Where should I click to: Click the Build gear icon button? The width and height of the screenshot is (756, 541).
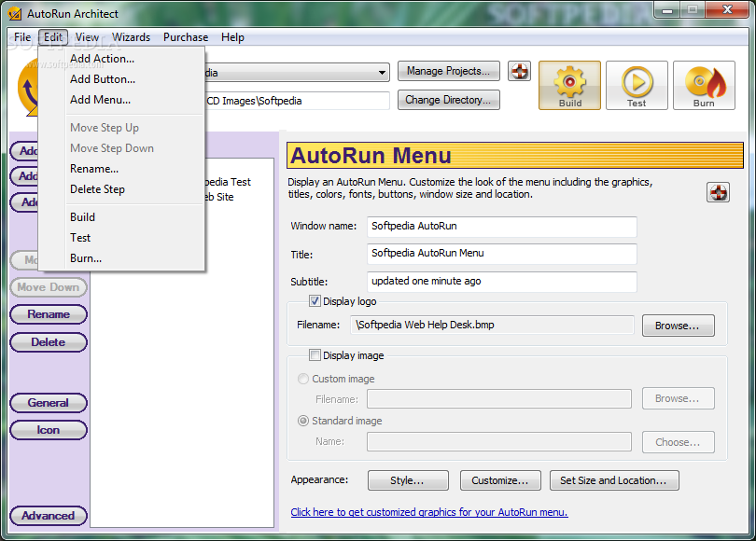[x=569, y=85]
